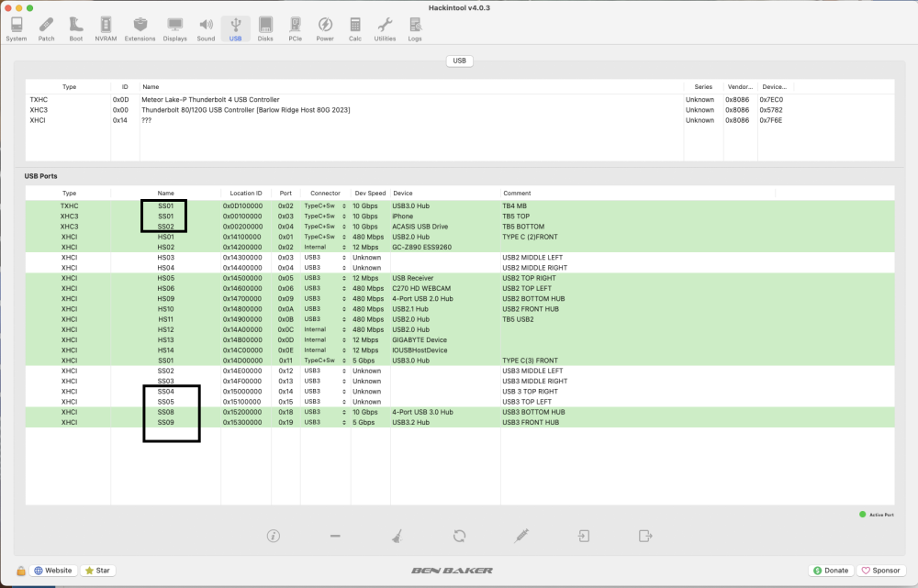
Task: Click the IOUSBHostDevice cell
Action: (420, 350)
